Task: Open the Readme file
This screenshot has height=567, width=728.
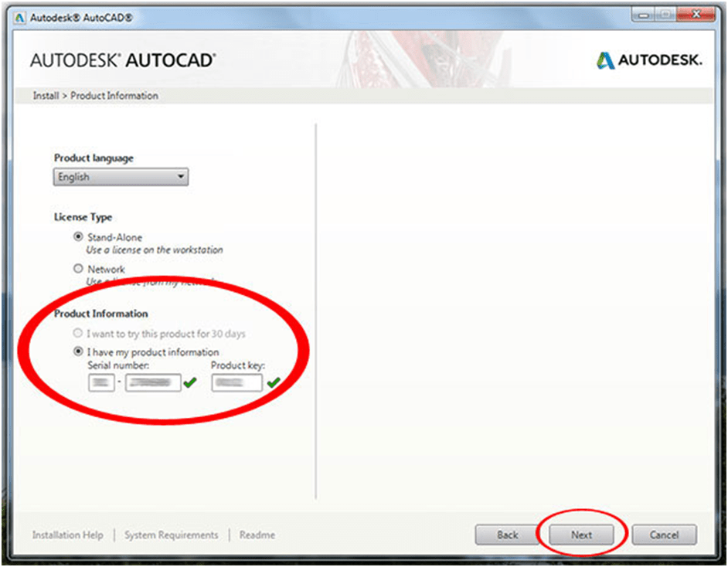Action: tap(257, 535)
